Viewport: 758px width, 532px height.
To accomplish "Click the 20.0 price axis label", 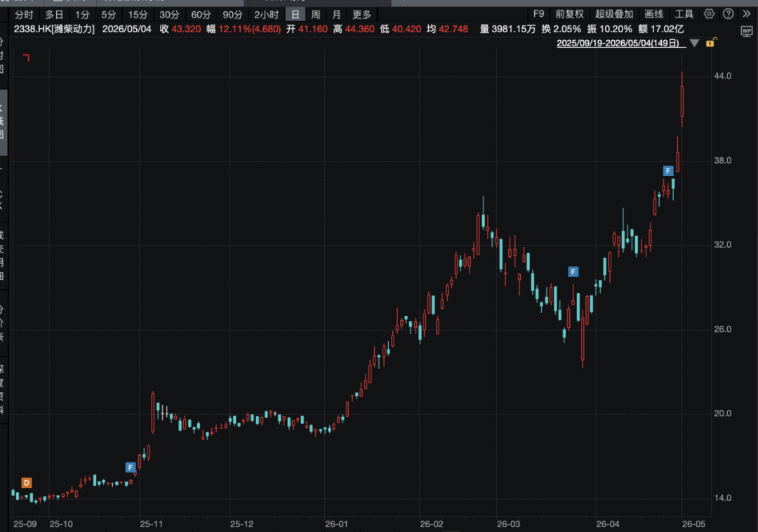I will pos(722,413).
